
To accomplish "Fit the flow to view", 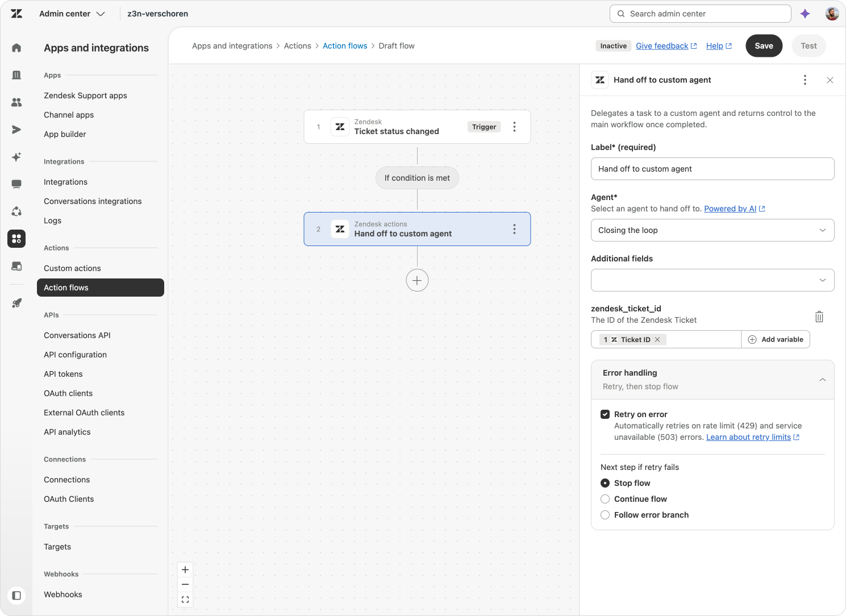I will pos(185,600).
